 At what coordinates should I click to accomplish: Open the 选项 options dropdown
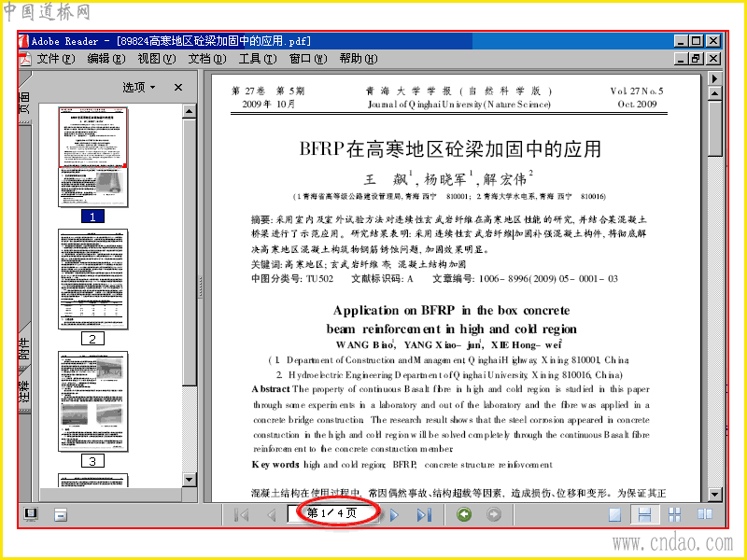pos(139,87)
